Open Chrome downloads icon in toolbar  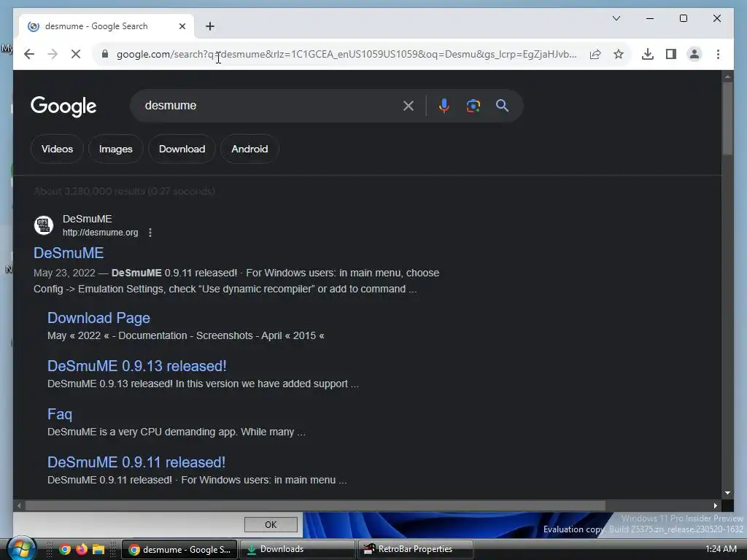pos(648,54)
